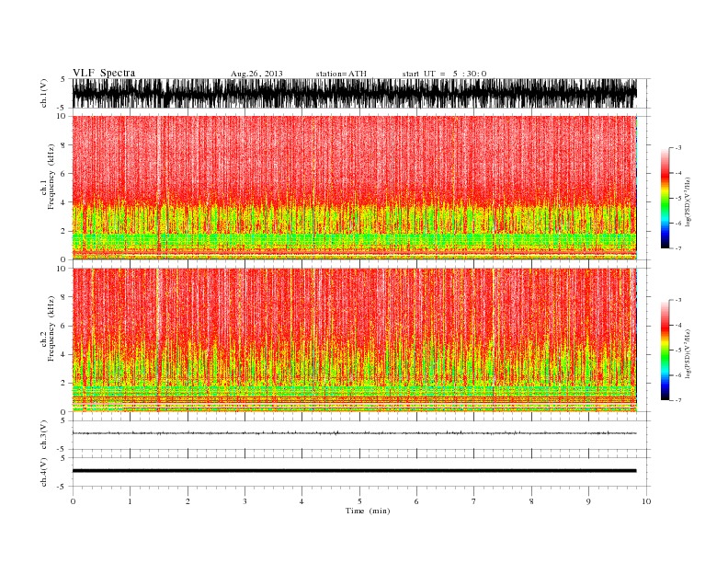Click the "start UT = 5:30:0" text
The height and width of the screenshot is (563, 728).
(444, 74)
